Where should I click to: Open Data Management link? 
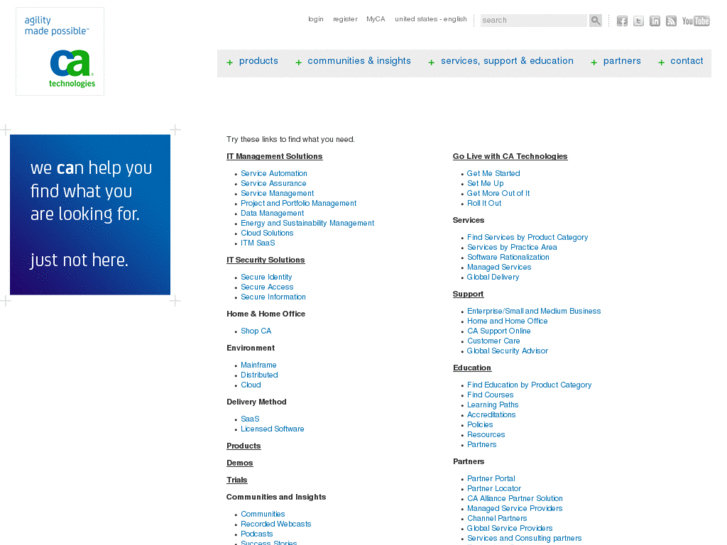tap(272, 213)
